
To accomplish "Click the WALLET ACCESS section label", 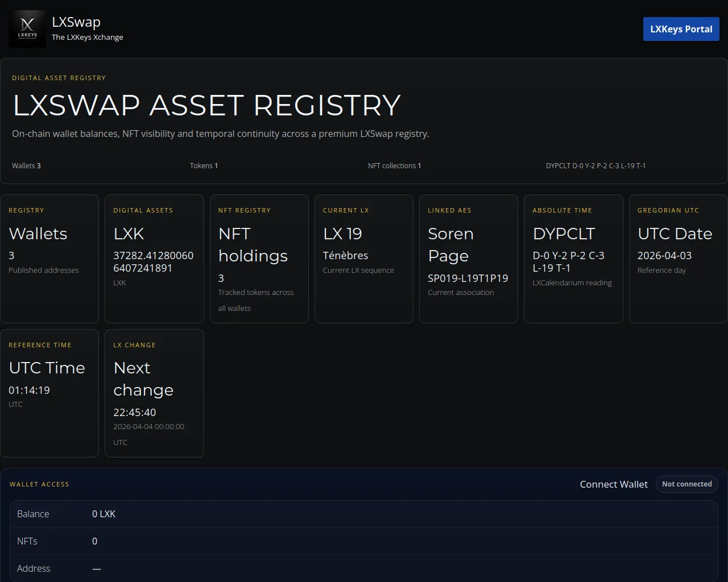I will point(39,484).
